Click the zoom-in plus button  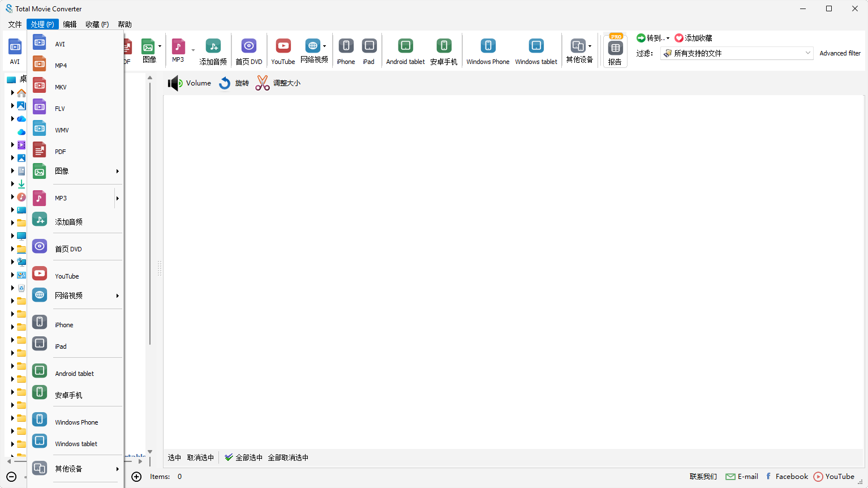tap(136, 477)
